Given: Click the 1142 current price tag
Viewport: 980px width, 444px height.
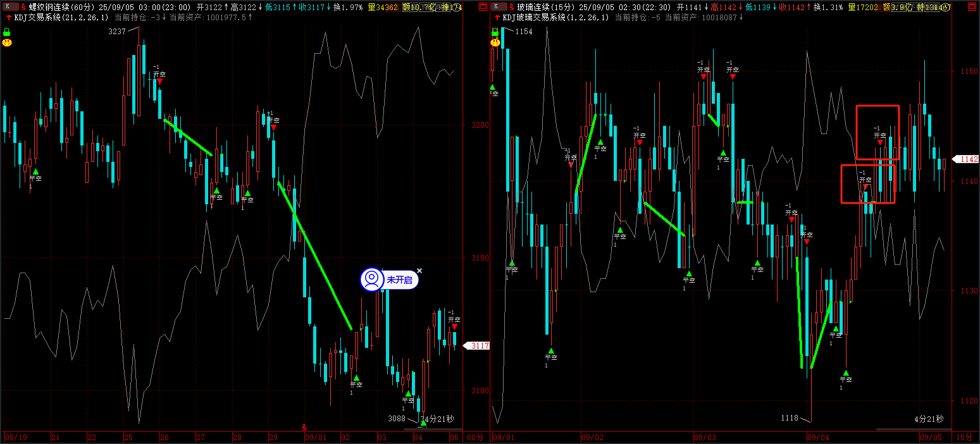Looking at the screenshot, I should pos(967,159).
